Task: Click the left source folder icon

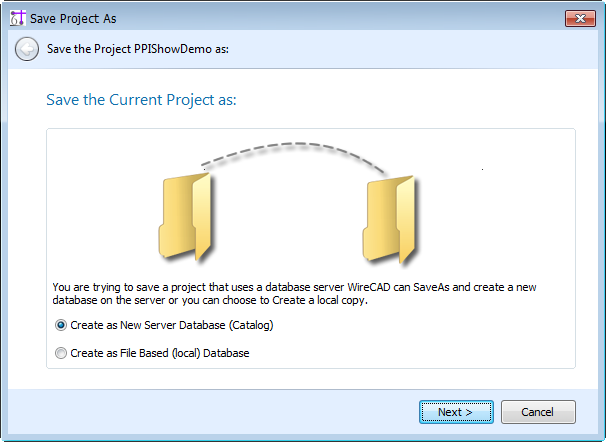Action: (185, 217)
